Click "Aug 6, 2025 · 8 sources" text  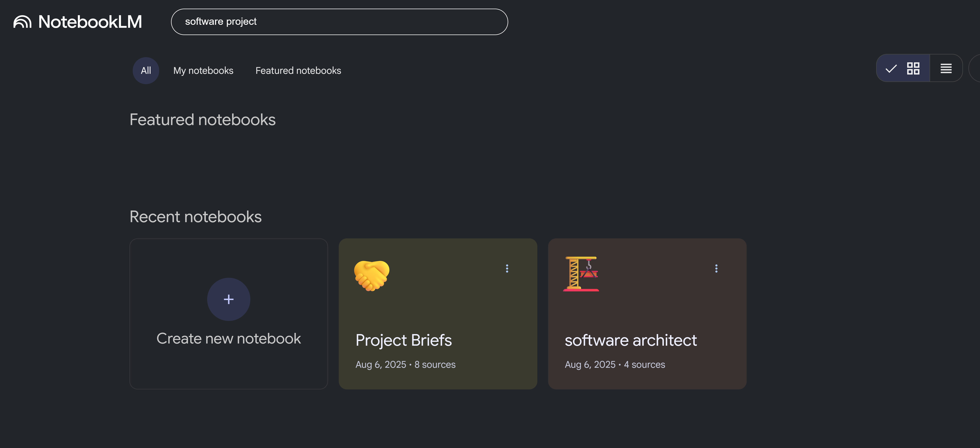[x=406, y=364]
